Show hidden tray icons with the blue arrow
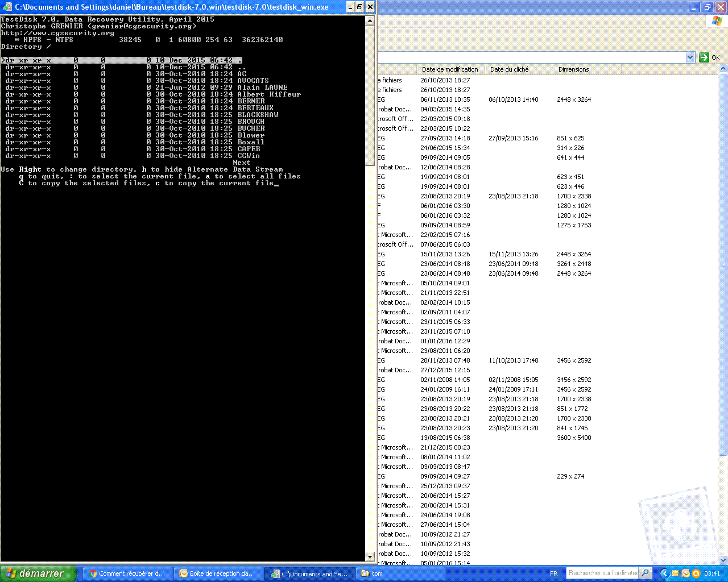The height and width of the screenshot is (582, 728). coord(664,573)
